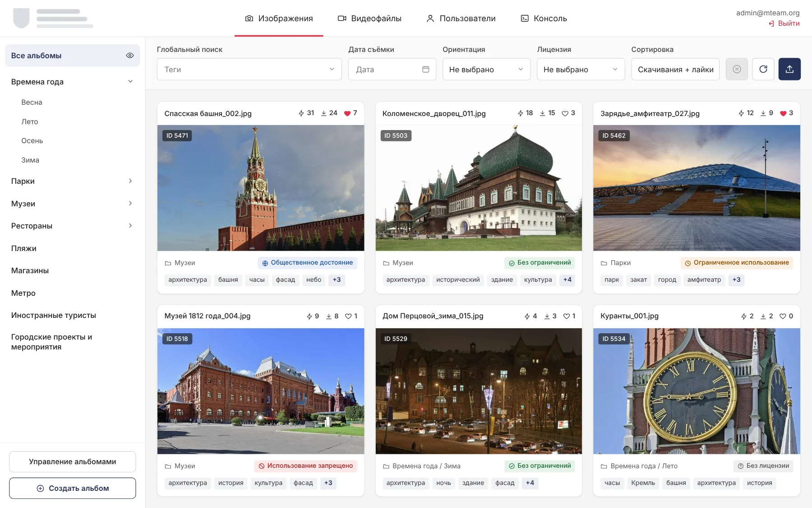Open the Спасская башня image thumbnail
The width and height of the screenshot is (812, 508).
pos(261,188)
